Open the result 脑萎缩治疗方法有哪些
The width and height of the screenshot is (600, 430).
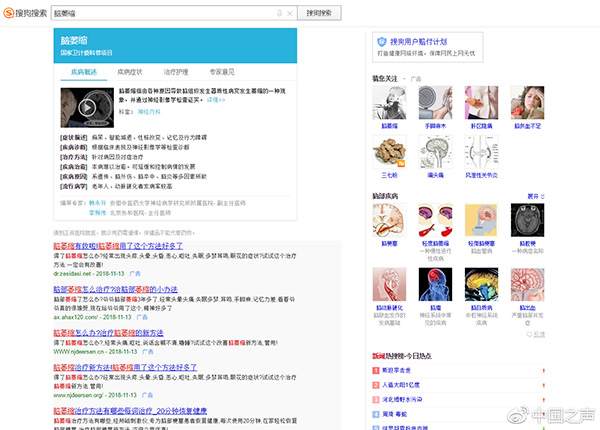(x=130, y=411)
